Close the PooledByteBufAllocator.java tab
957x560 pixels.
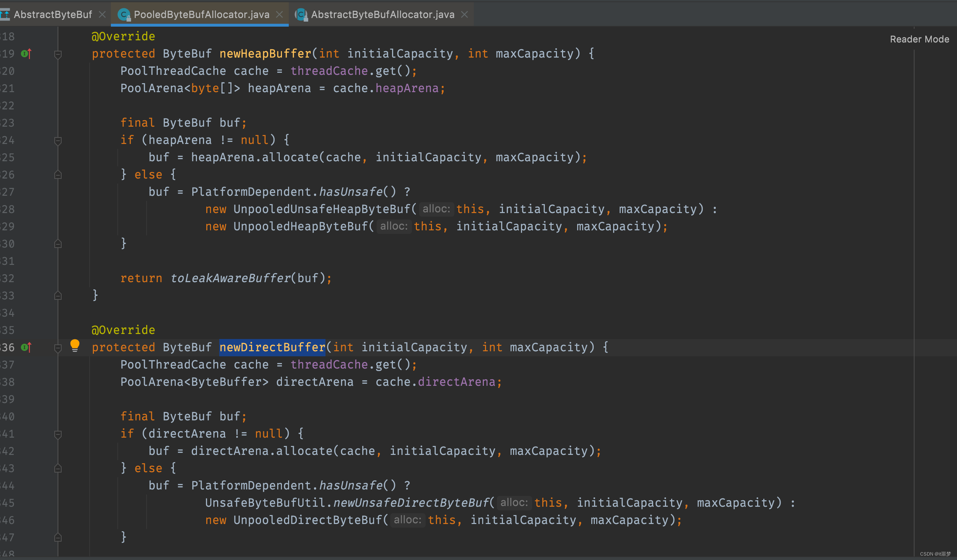(x=279, y=14)
